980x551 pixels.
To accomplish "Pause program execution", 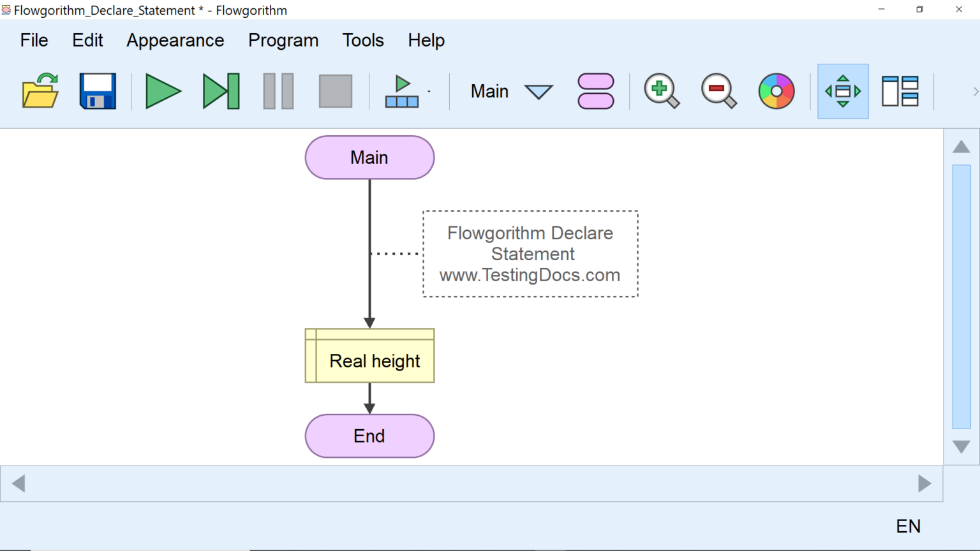I will 278,91.
